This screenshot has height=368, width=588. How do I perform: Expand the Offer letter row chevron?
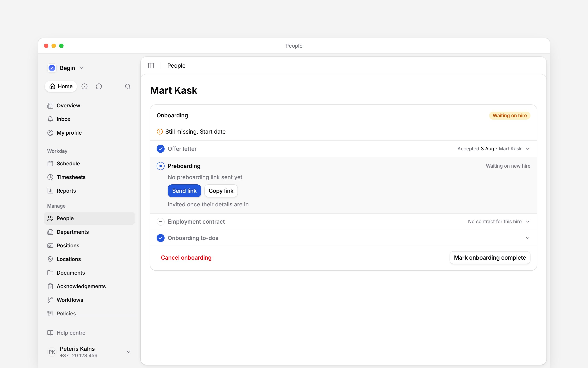pos(528,149)
